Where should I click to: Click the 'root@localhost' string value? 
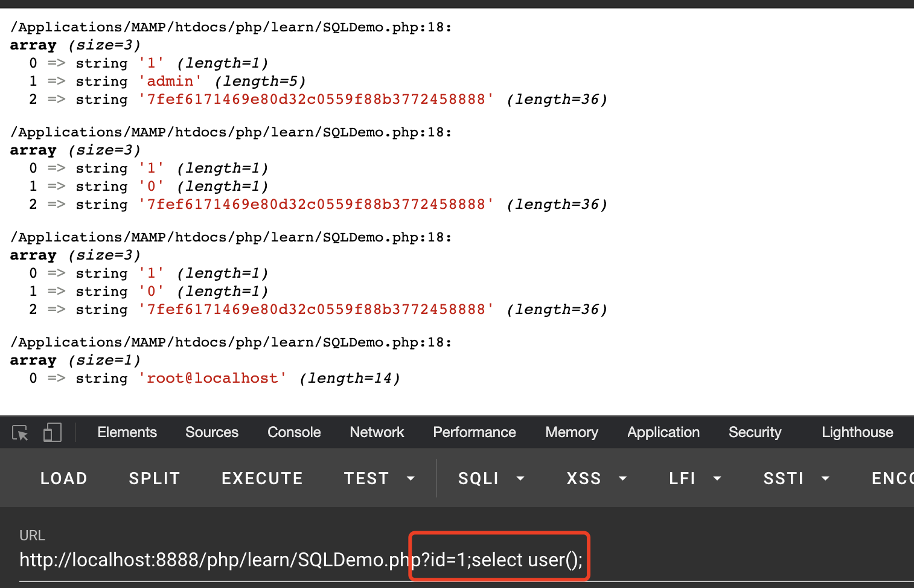[213, 379]
